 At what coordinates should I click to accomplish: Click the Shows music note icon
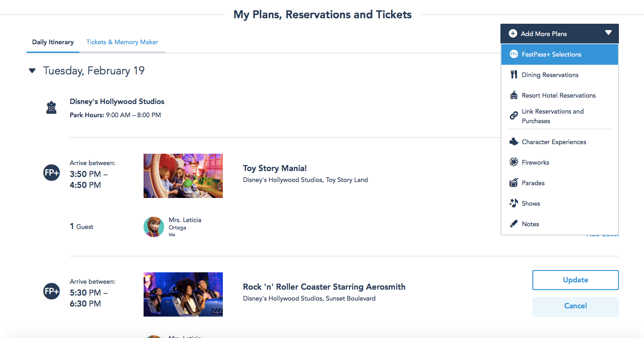click(x=514, y=203)
